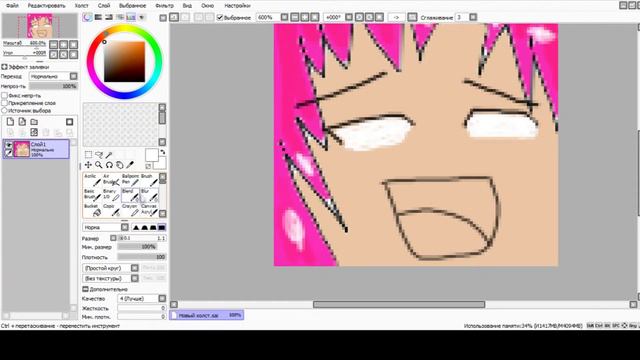Open the Настройки menu
This screenshot has height=360, width=640.
(237, 6)
